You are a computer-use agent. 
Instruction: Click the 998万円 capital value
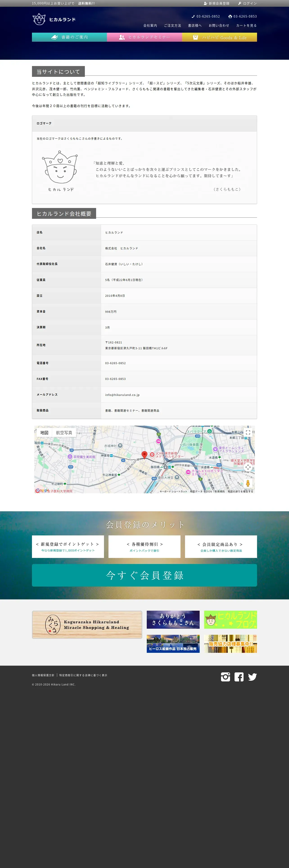pos(111,312)
